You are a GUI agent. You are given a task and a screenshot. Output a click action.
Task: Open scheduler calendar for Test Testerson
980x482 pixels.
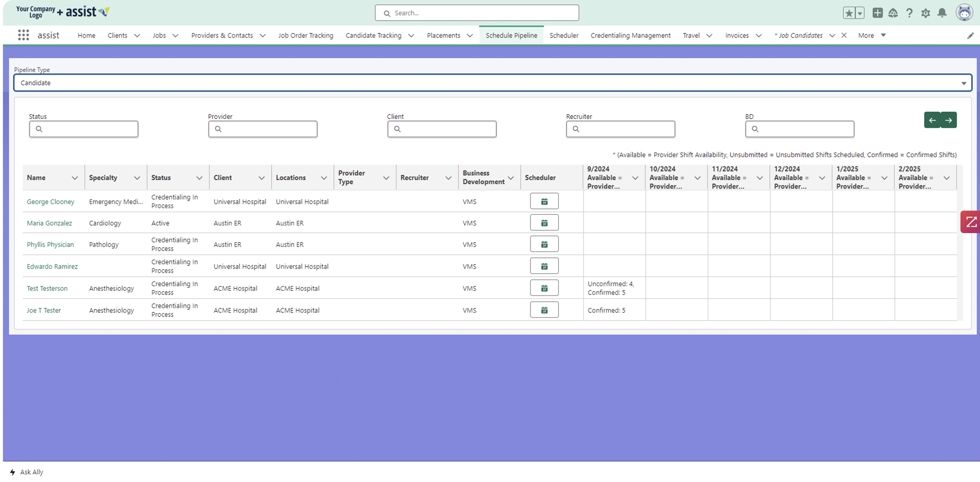pos(544,288)
